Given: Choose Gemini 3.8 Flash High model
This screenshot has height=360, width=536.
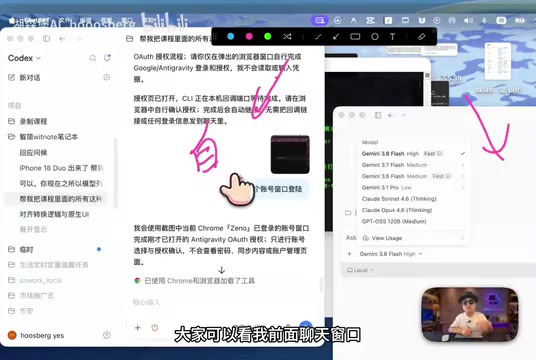Looking at the screenshot, I should (x=413, y=154).
